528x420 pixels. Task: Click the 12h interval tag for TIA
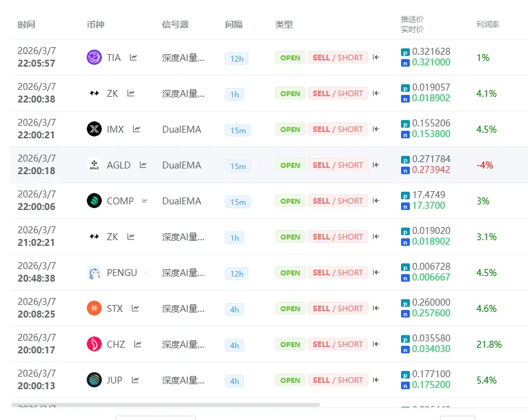[x=237, y=58]
